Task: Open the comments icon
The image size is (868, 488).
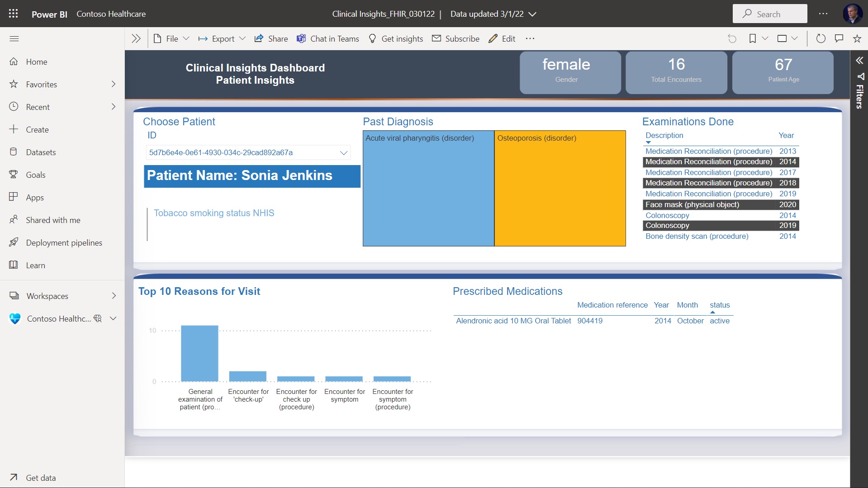Action: click(x=839, y=38)
